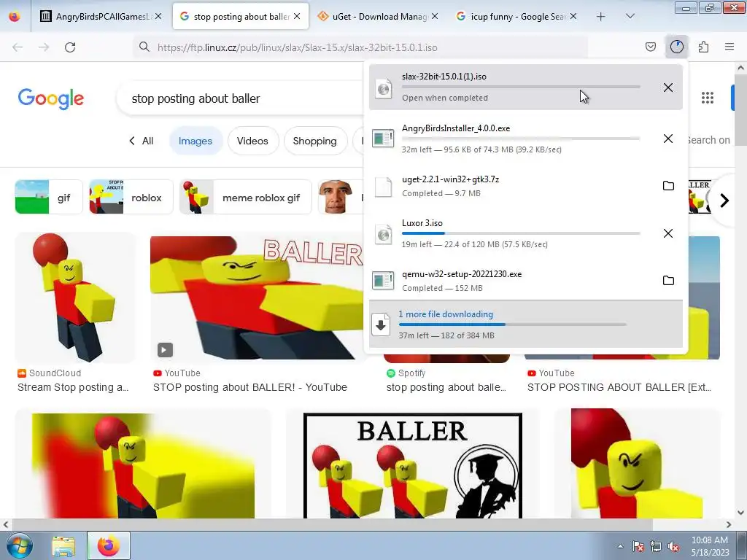The width and height of the screenshot is (747, 560).
Task: Show uget-2.2.1-win32+gtk3.7z in folder
Action: (668, 186)
